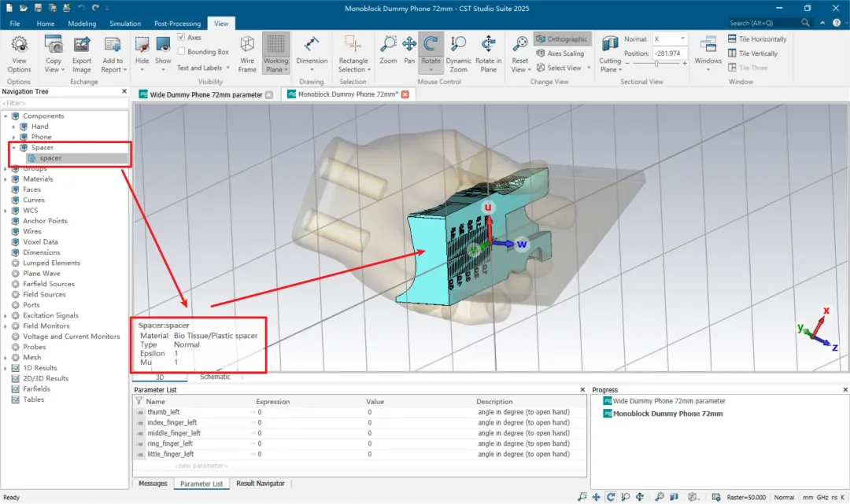
Task: Open the Select View dropdown
Action: click(x=564, y=68)
